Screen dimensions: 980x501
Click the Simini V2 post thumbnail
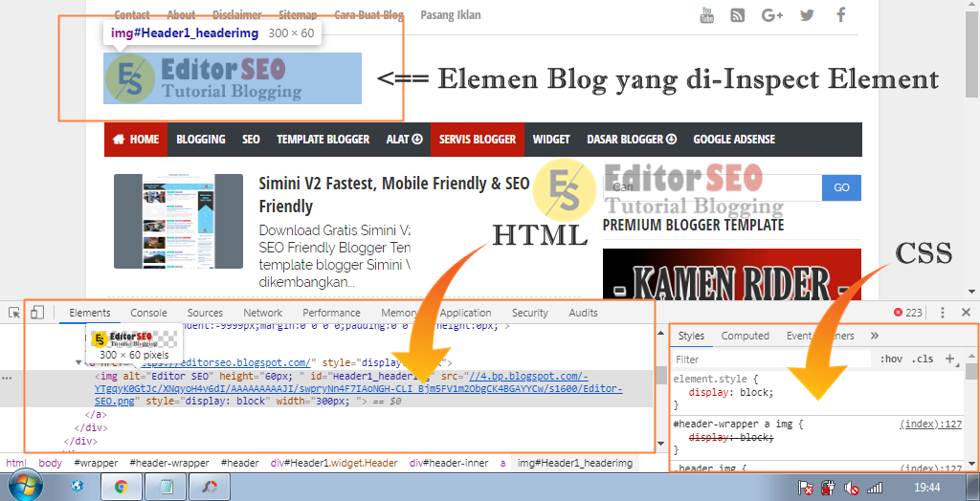click(178, 221)
